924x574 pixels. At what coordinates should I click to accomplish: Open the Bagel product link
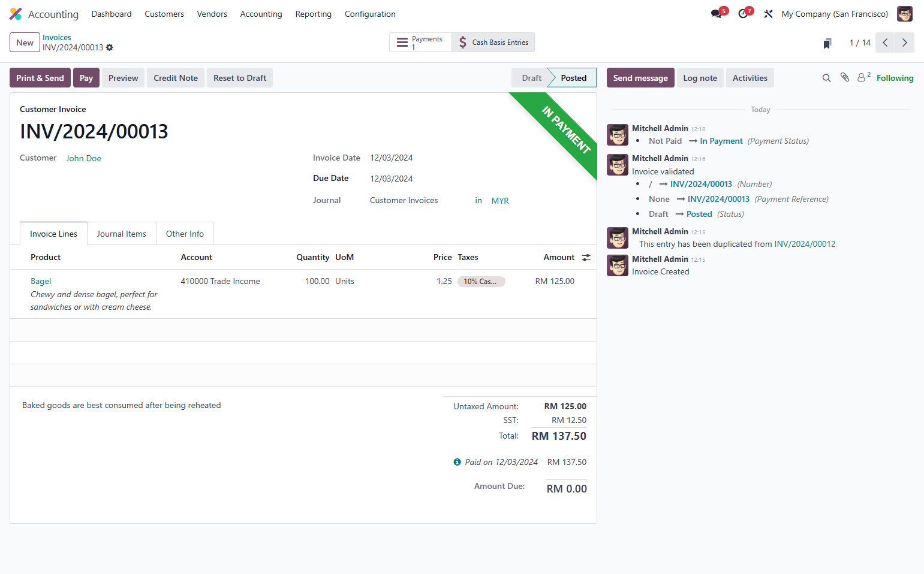tap(41, 281)
